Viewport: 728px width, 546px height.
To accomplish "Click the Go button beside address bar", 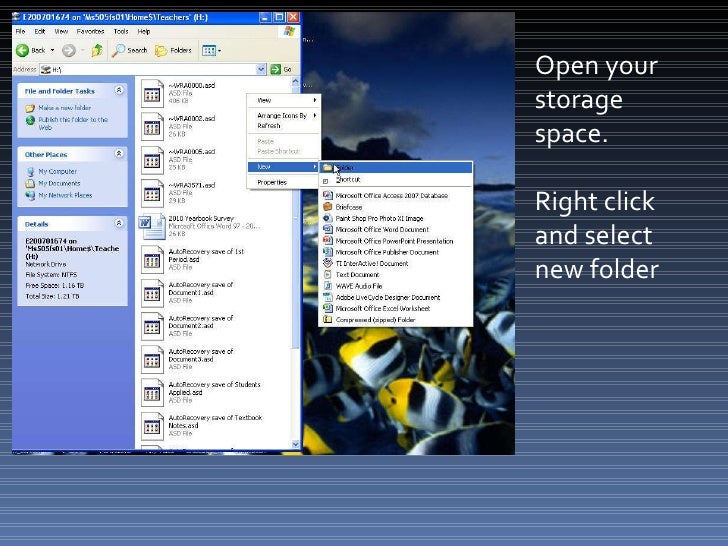I will point(281,69).
